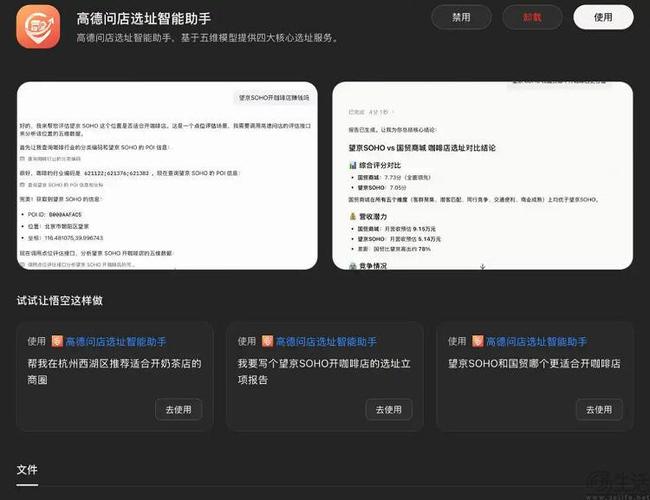Click the 高德问店选址智能助手 orange app icon
The height and width of the screenshot is (500, 650).
[x=38, y=27]
